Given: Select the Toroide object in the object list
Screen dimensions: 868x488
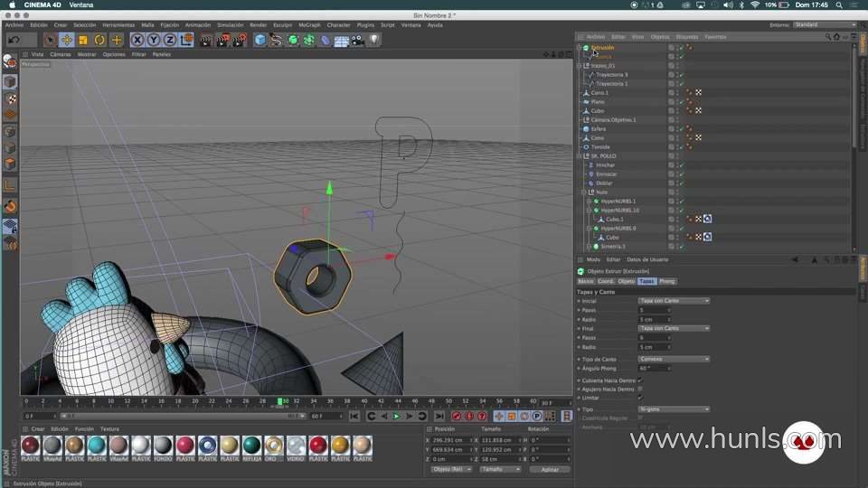Looking at the screenshot, I should pyautogui.click(x=600, y=146).
